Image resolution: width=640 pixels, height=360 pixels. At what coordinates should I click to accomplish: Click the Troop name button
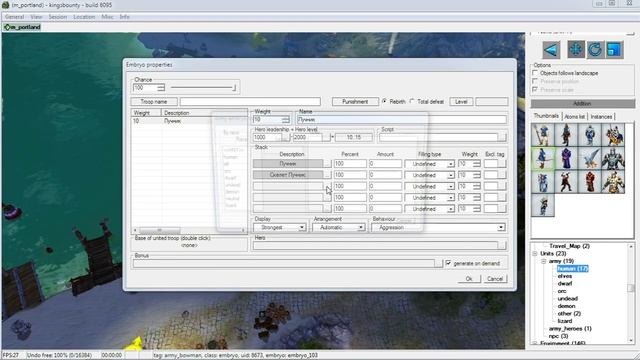pyautogui.click(x=154, y=101)
